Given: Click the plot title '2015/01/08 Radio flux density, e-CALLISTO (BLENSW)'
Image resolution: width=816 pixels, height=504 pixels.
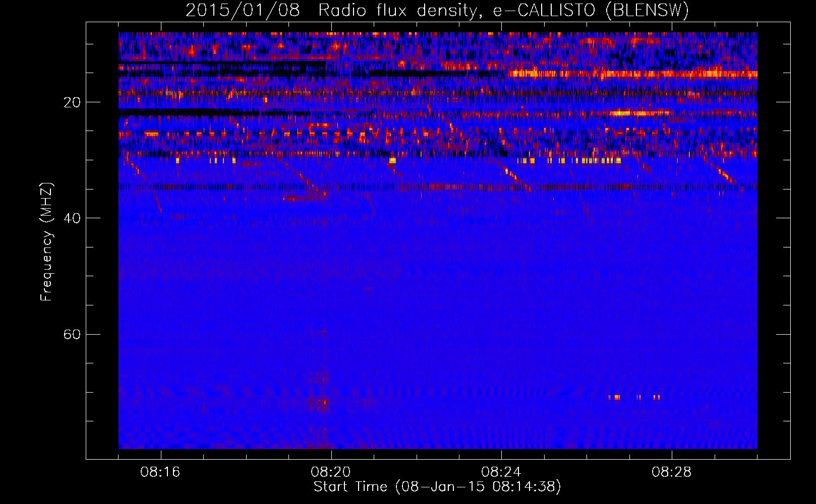Looking at the screenshot, I should coord(437,11).
